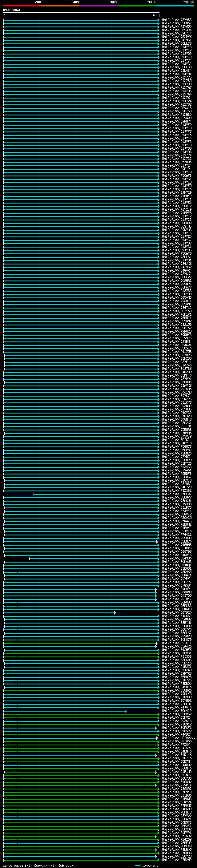Select UniRef100_C1JYD9 label
This screenshot has height=868, width=197.
tap(177, 54)
